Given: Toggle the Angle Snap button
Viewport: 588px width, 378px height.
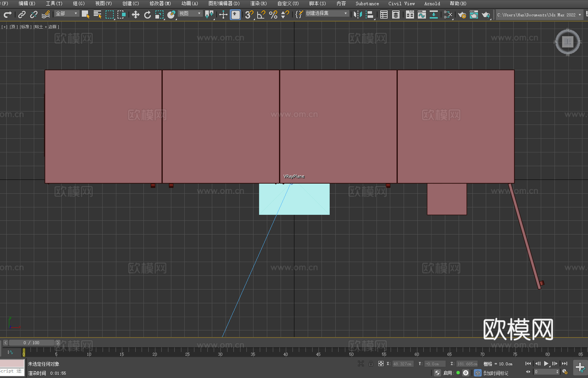Looking at the screenshot, I should coord(261,14).
